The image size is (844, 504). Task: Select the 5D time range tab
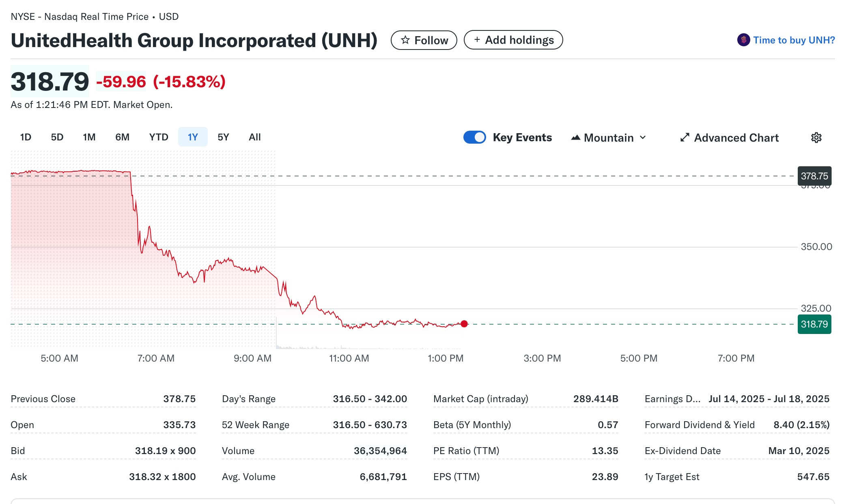[57, 137]
